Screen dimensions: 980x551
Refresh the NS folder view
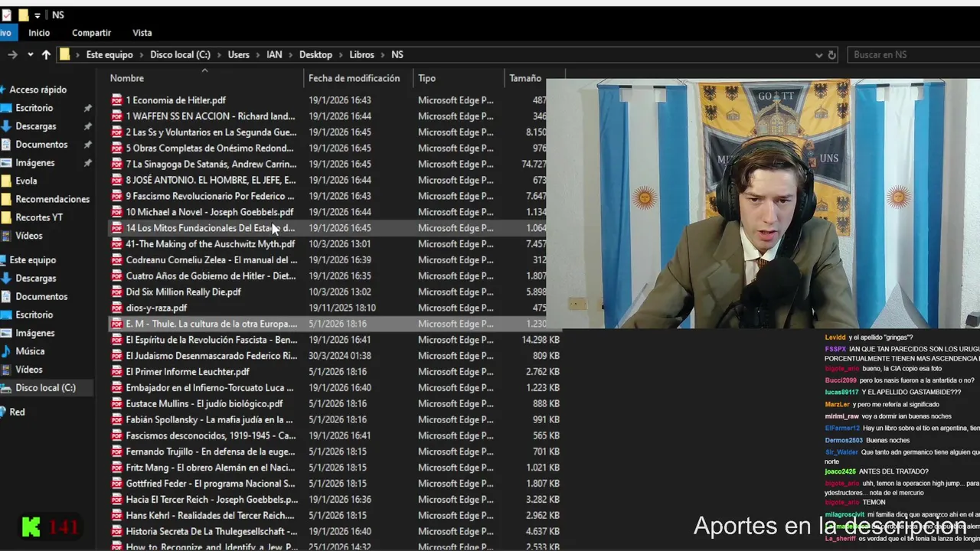832,55
